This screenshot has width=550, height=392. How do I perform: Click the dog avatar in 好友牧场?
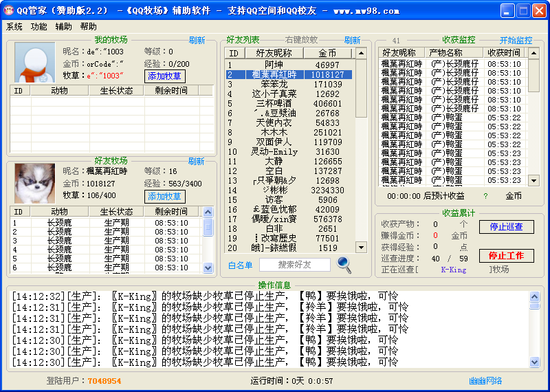click(x=34, y=183)
